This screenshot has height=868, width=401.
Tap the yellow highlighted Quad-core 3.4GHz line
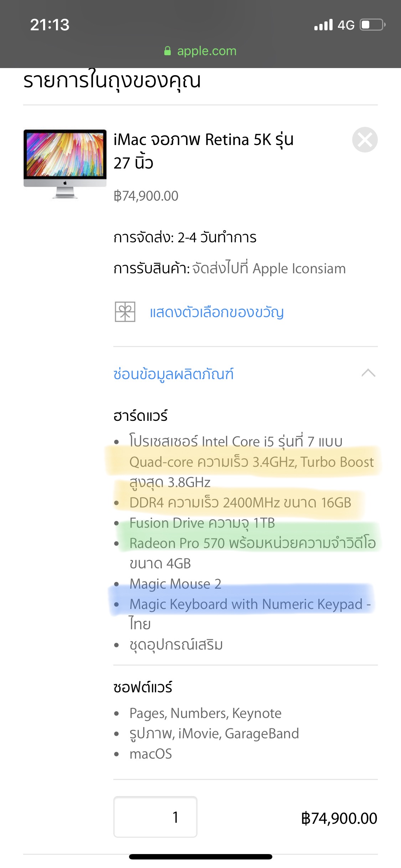tap(252, 462)
